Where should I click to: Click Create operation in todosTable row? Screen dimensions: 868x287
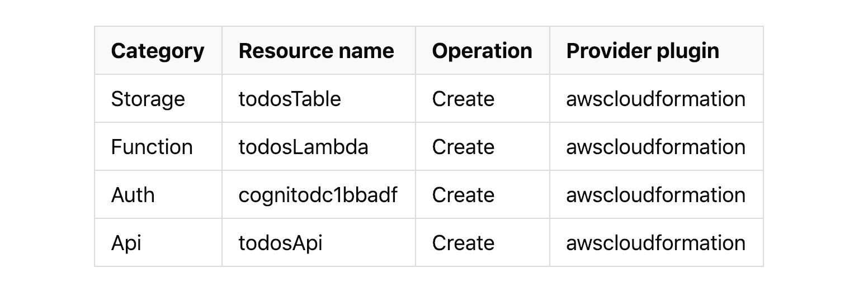(x=463, y=99)
